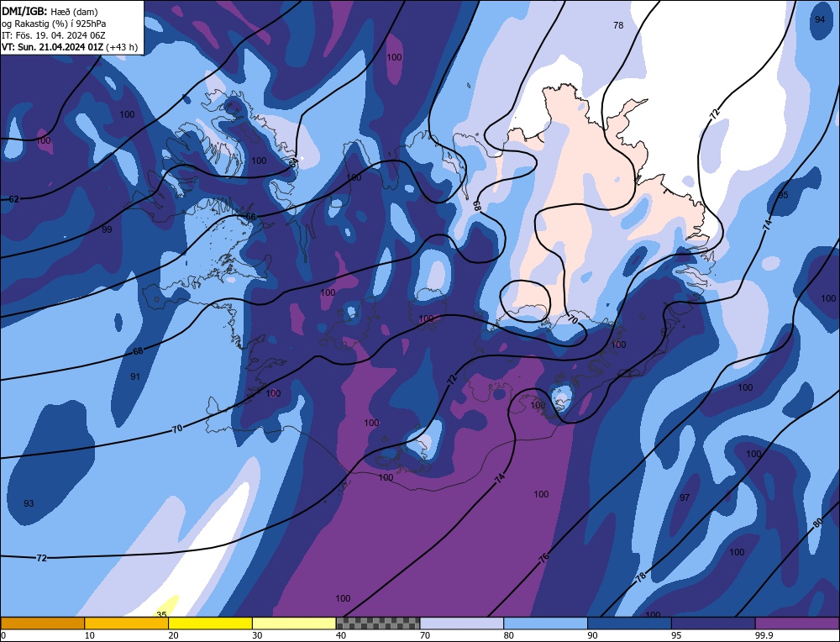Click the 'og Rakastig (%) í 925hPa' line
This screenshot has height=642, width=840.
[54, 24]
